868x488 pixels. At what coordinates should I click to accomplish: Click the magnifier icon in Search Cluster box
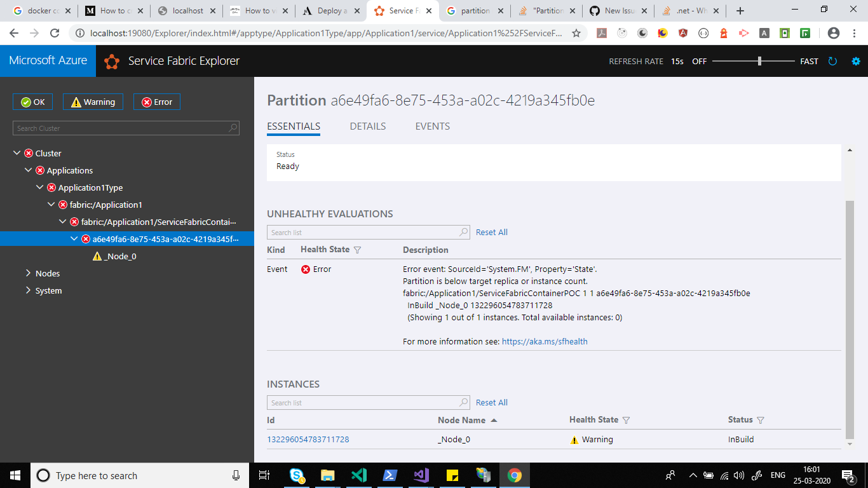pos(233,128)
